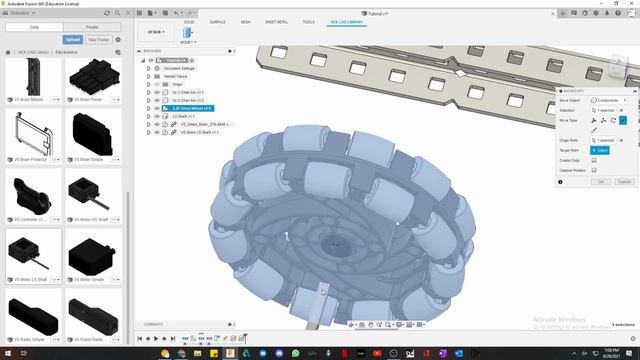Toggle visibility of V5 Motor LS Shaft v1:1
The width and height of the screenshot is (640, 360).
coord(157,132)
